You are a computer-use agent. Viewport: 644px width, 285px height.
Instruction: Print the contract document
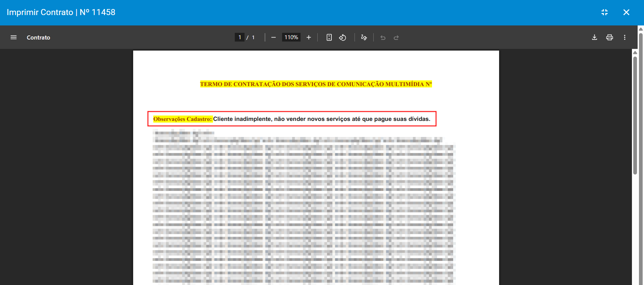[609, 38]
